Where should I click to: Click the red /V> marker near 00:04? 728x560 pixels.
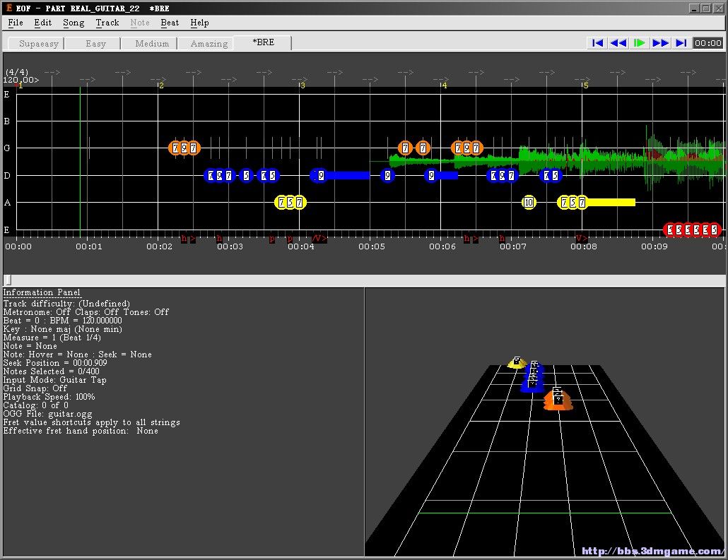(319, 239)
